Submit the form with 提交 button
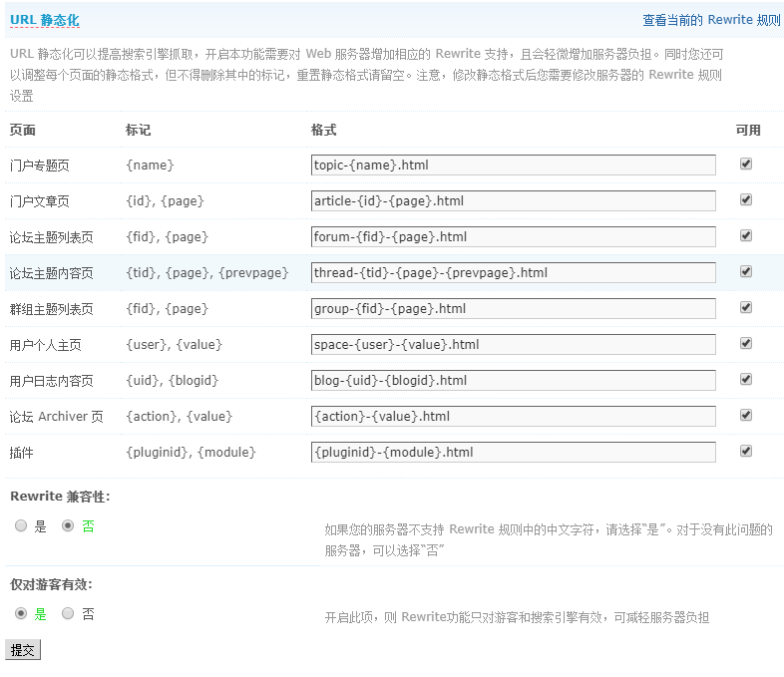Viewport: 784px width, 677px height. click(x=23, y=649)
